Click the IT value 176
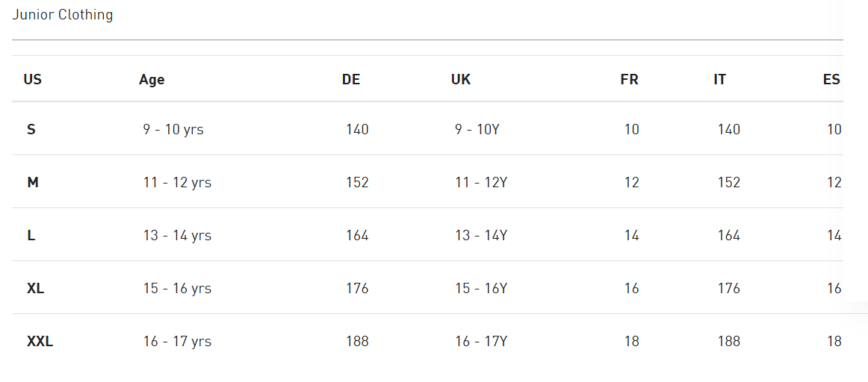Viewport: 868px width, 382px height. pyautogui.click(x=728, y=289)
